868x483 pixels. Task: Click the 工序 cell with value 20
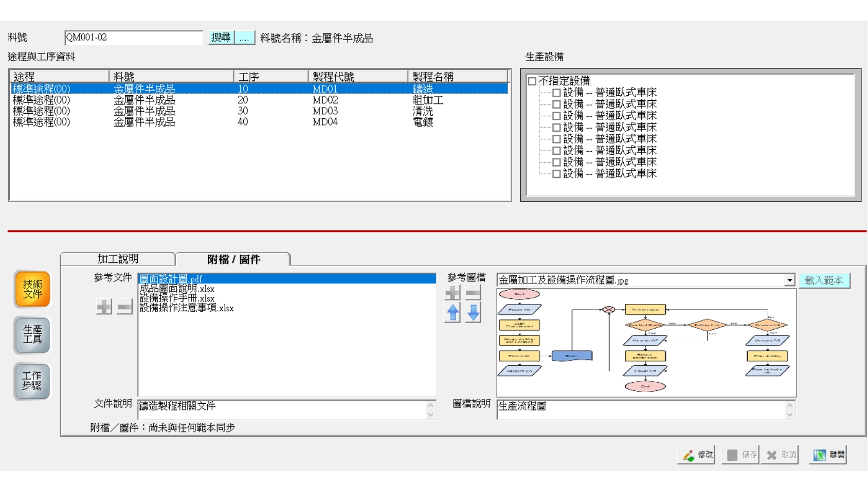(243, 100)
